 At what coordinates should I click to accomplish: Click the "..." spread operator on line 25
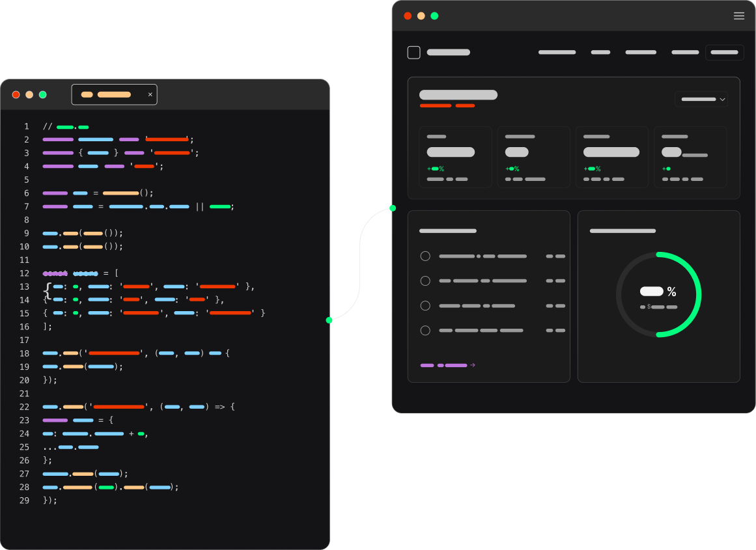click(x=50, y=448)
